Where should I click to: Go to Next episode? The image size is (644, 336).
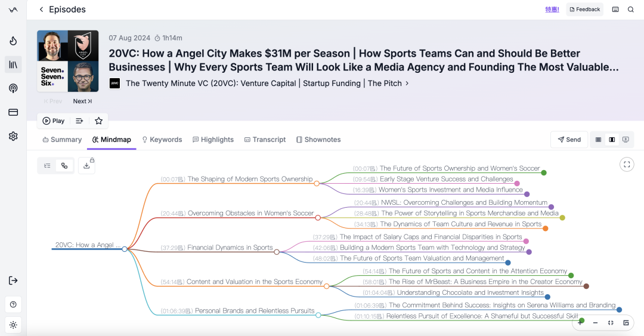tap(82, 101)
